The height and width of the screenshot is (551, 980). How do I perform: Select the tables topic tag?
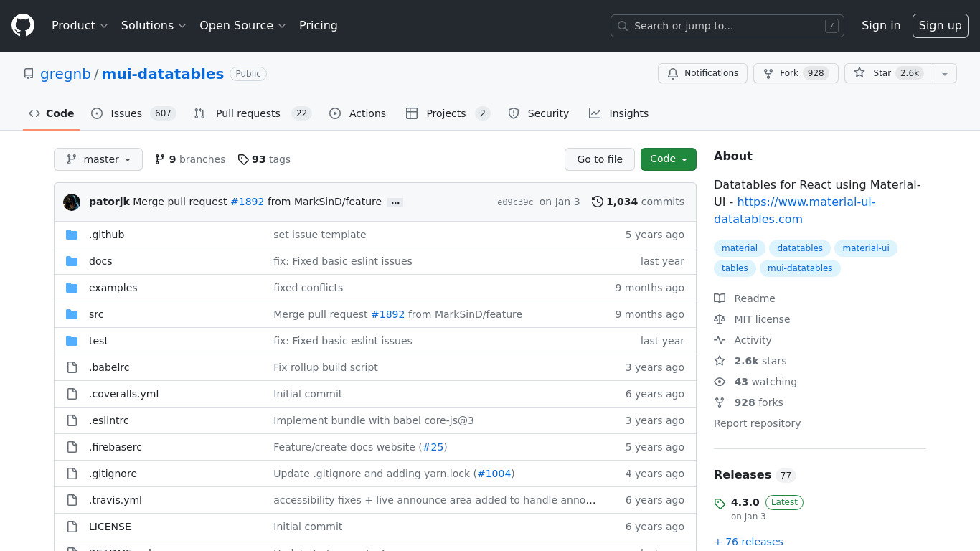(x=735, y=268)
